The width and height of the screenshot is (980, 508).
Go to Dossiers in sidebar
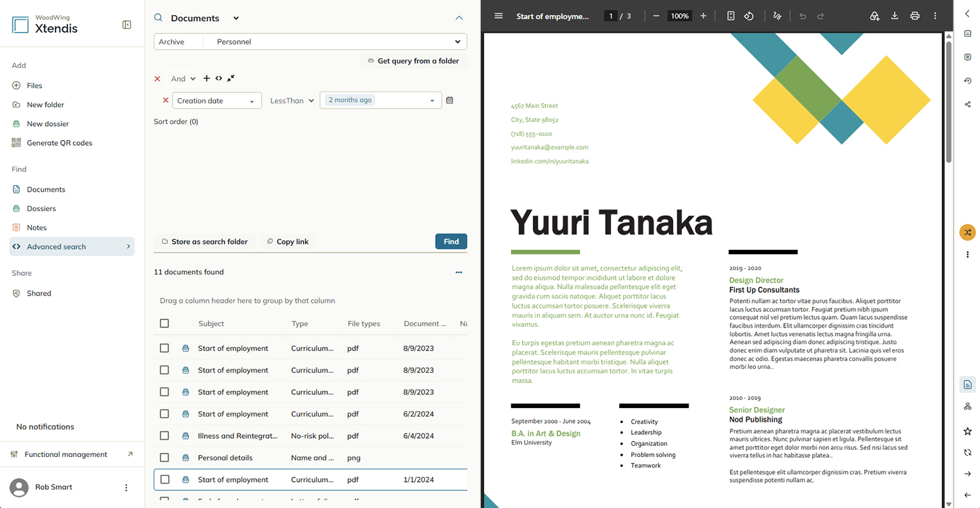coord(41,209)
